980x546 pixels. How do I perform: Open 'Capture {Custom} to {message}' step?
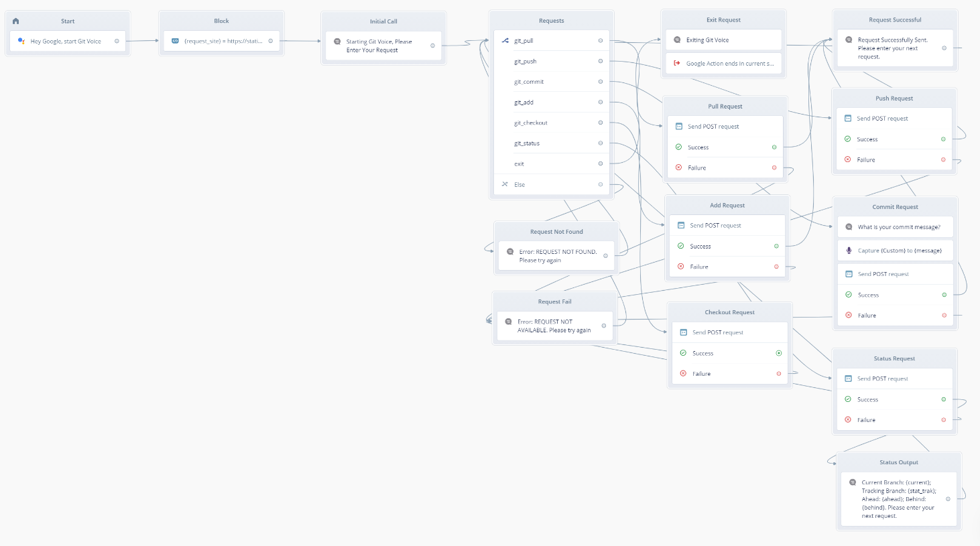click(896, 251)
